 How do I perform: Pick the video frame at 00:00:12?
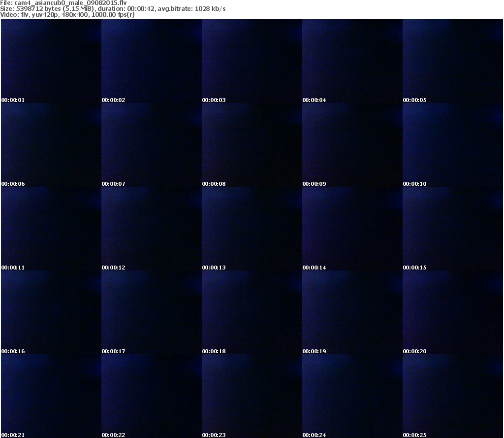152,229
